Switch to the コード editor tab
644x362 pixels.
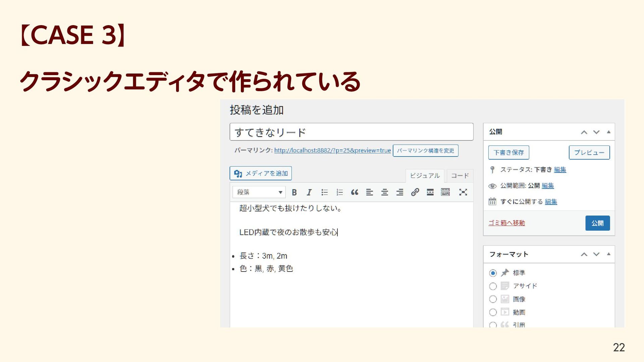460,176
